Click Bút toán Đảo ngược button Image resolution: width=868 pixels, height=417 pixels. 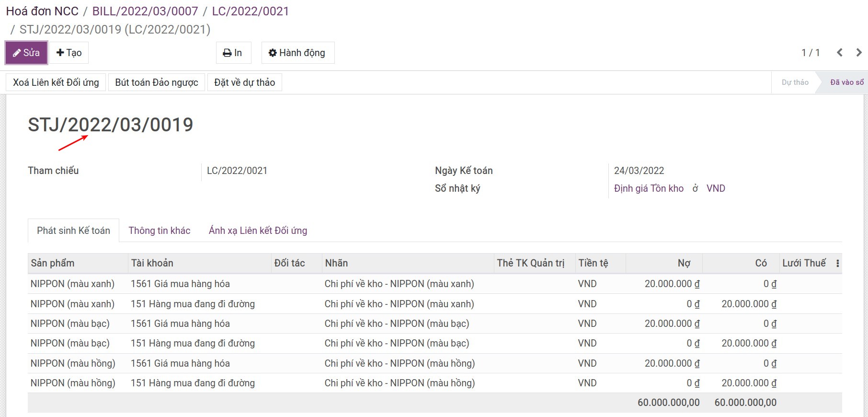(x=157, y=82)
